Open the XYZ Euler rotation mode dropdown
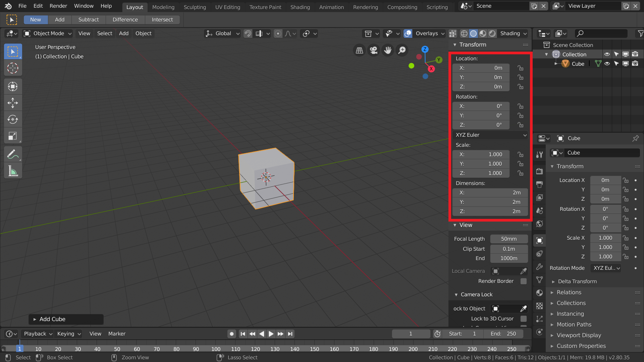This screenshot has height=362, width=644. pos(490,135)
